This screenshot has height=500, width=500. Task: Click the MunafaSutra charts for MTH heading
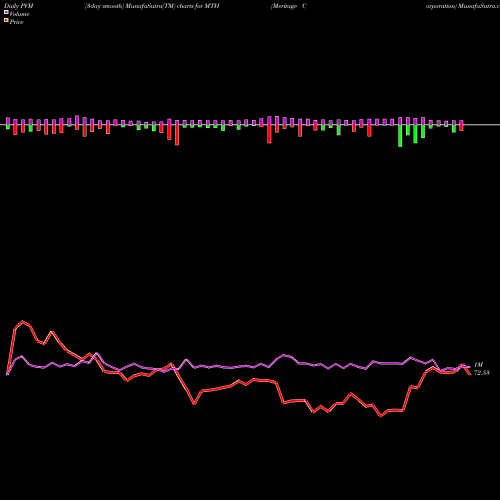coord(152,6)
